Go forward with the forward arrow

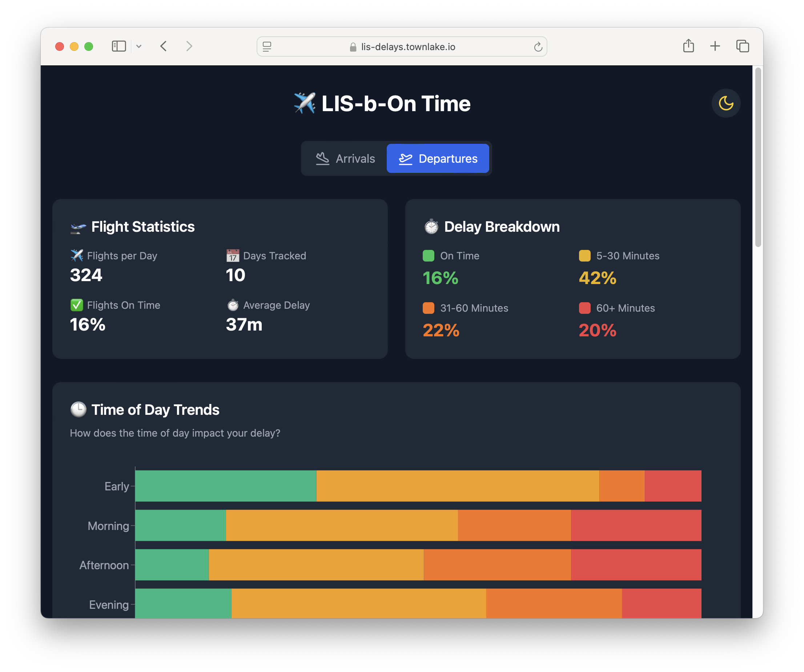189,46
